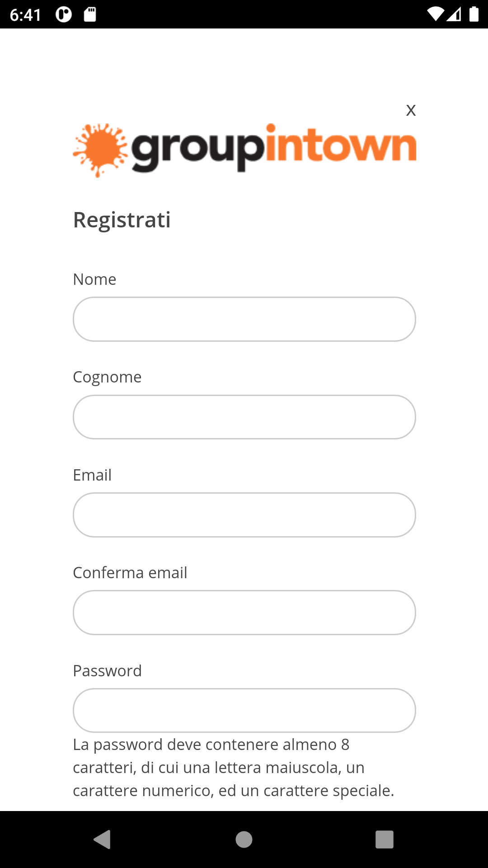Viewport: 488px width, 868px height.
Task: Tap the Registrati heading
Action: 122,220
